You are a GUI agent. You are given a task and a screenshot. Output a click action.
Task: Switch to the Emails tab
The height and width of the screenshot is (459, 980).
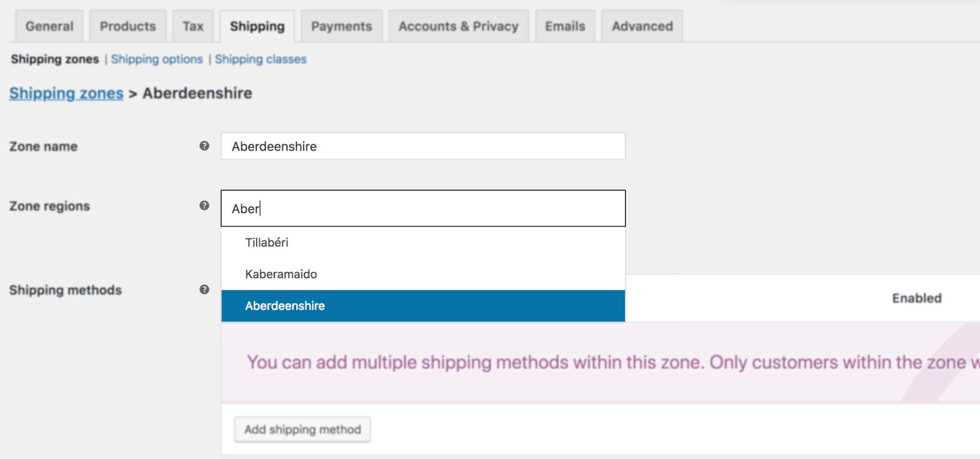(564, 26)
